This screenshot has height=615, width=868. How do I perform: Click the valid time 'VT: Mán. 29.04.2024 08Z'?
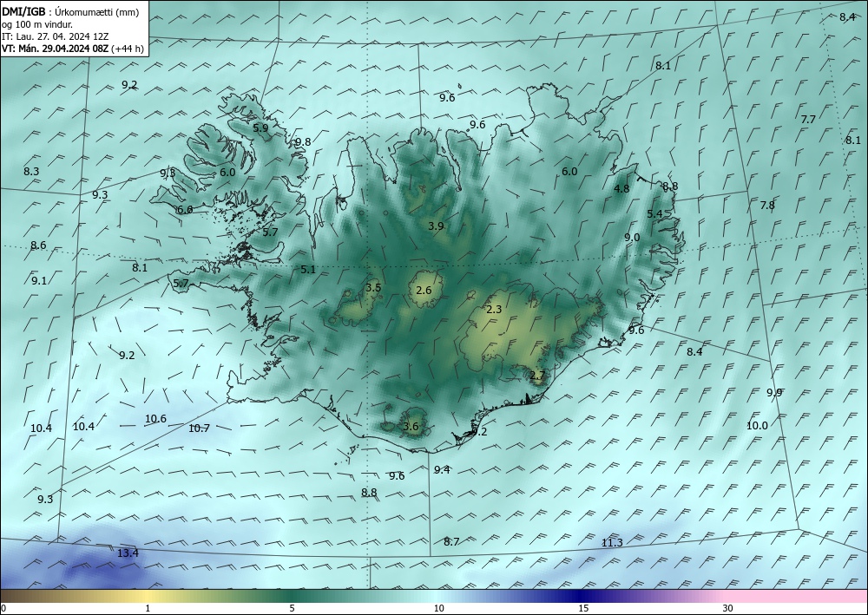pyautogui.click(x=56, y=49)
